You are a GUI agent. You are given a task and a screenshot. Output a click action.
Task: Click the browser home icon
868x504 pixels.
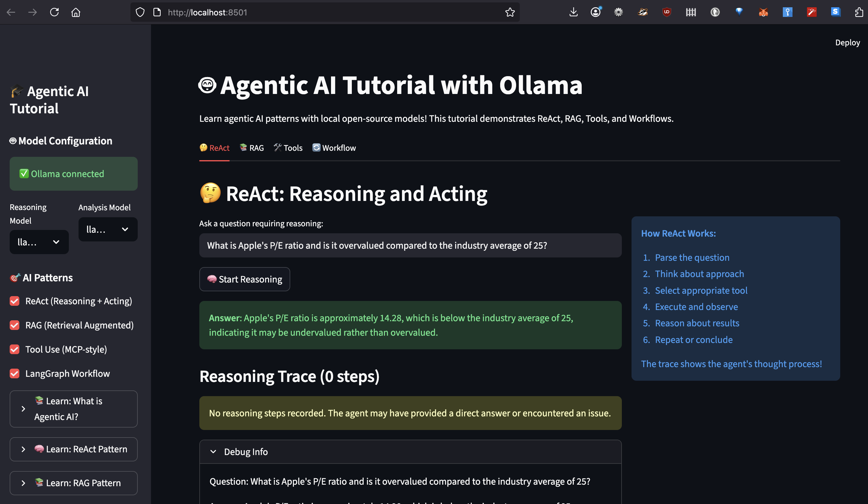[x=76, y=12]
